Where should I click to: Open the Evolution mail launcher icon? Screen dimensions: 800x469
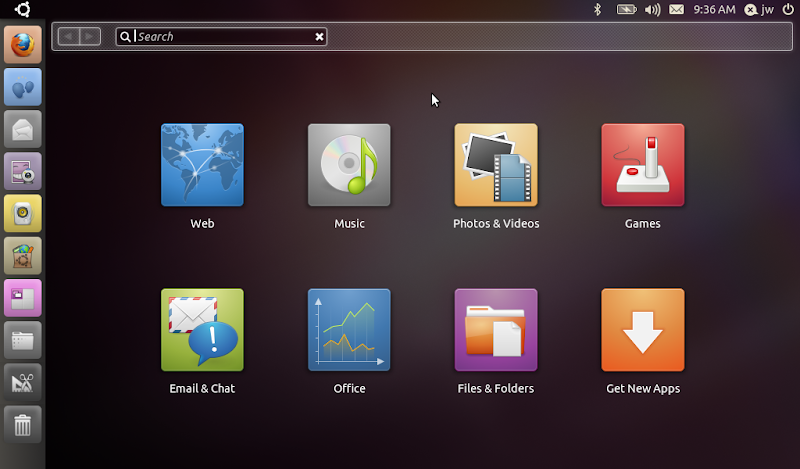23,130
